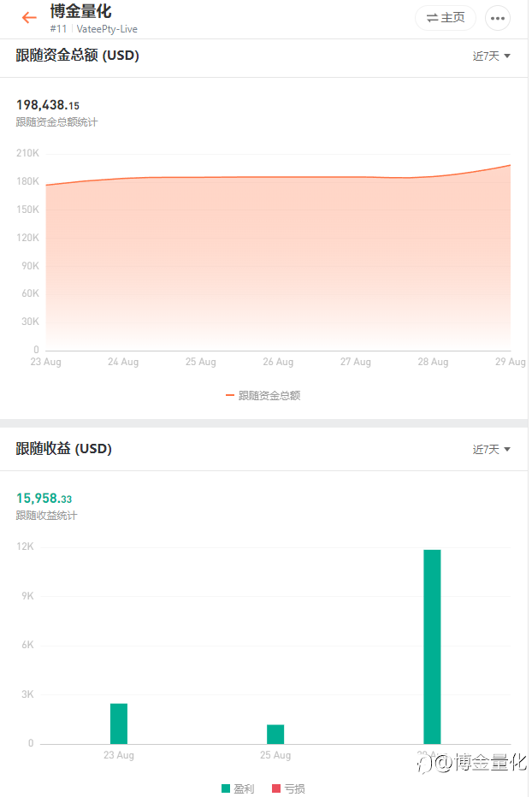Click the orange line in funds chart

coord(278,177)
